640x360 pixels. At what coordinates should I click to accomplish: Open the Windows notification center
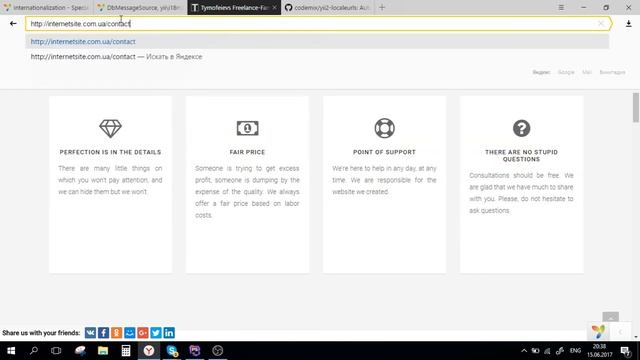[x=625, y=351]
